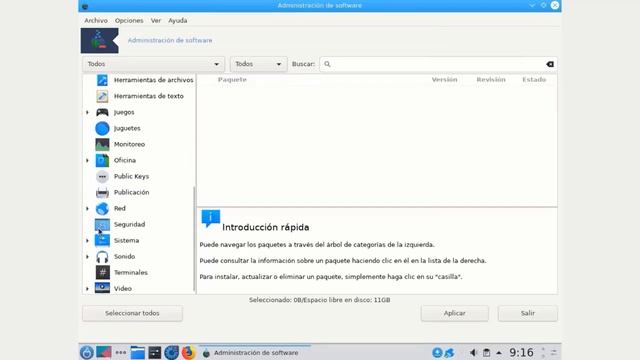Viewport: 640px width, 360px height.
Task: Click the Herramientas de texto category icon
Action: pos(102,96)
